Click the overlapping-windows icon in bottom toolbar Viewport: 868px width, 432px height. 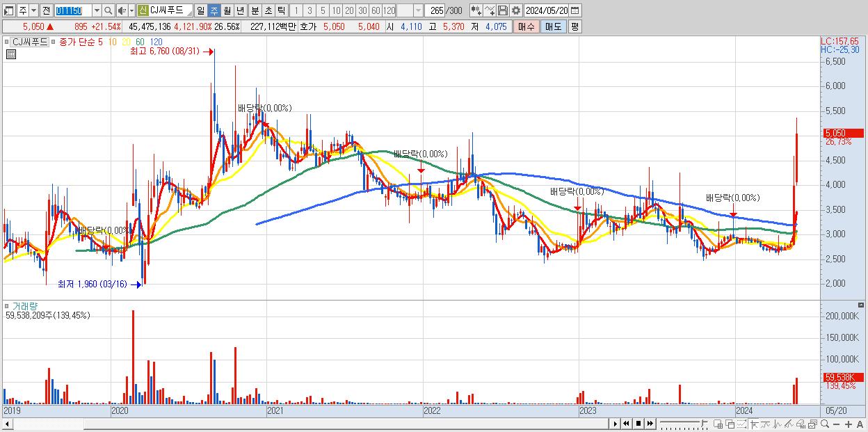tap(730, 424)
